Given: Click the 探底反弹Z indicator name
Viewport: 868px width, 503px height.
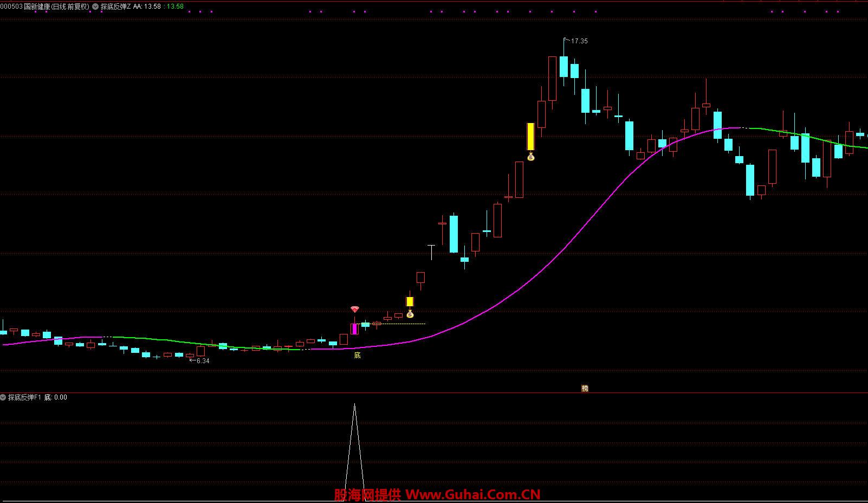Looking at the screenshot, I should tap(115, 7).
